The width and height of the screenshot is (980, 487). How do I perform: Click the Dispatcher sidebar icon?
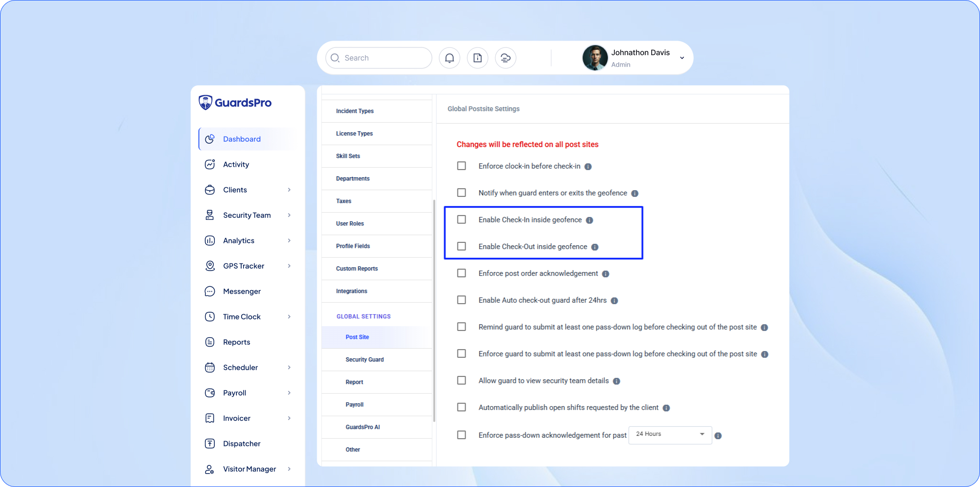tap(210, 443)
